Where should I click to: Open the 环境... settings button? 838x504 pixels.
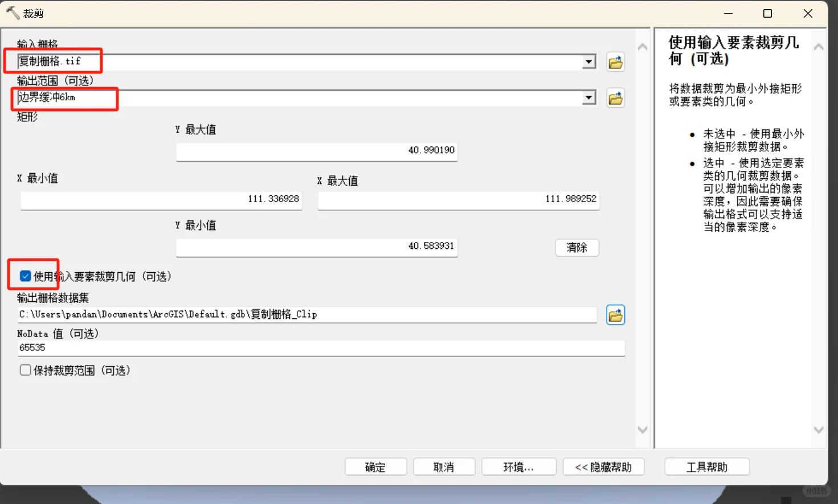click(518, 467)
